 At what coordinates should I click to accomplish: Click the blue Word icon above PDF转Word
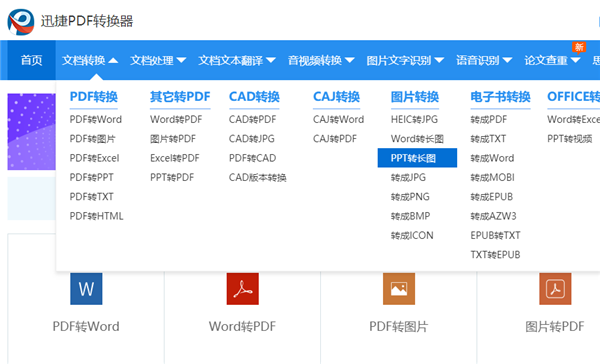[x=86, y=289]
